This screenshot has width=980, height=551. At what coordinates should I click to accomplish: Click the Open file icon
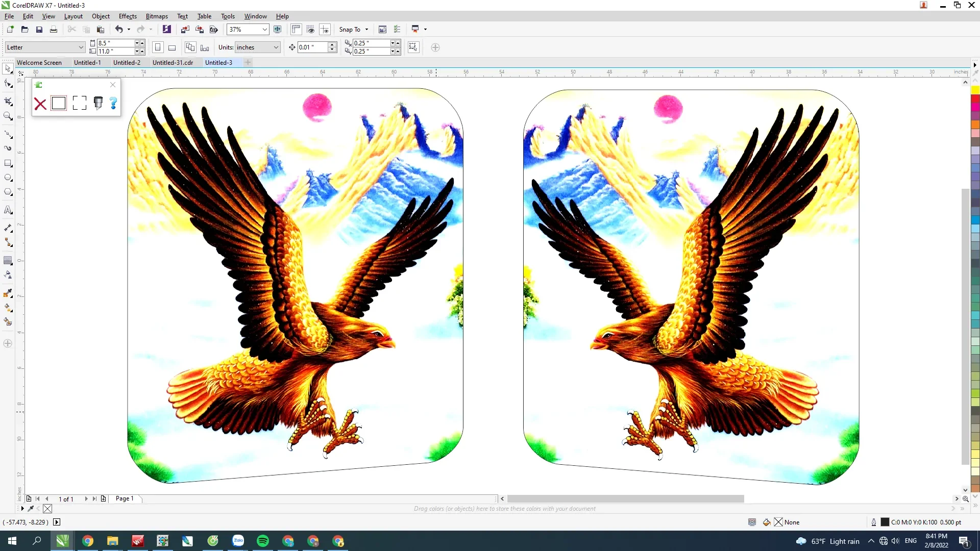tap(24, 30)
